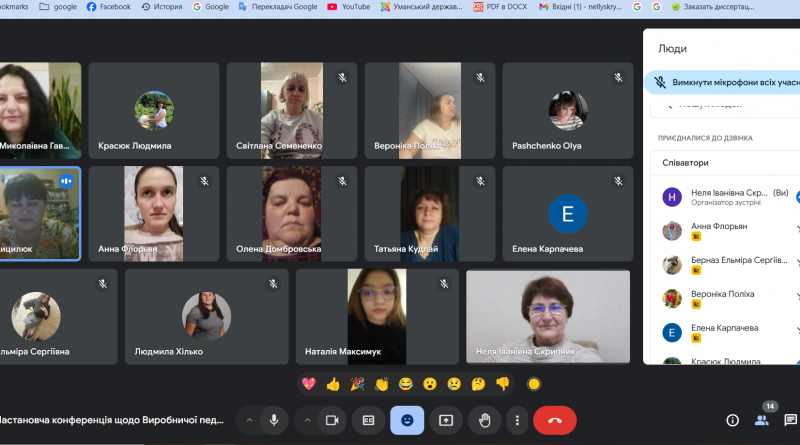Viewport: 800px width, 445px height.
Task: Open more options three-dot menu
Action: click(517, 420)
